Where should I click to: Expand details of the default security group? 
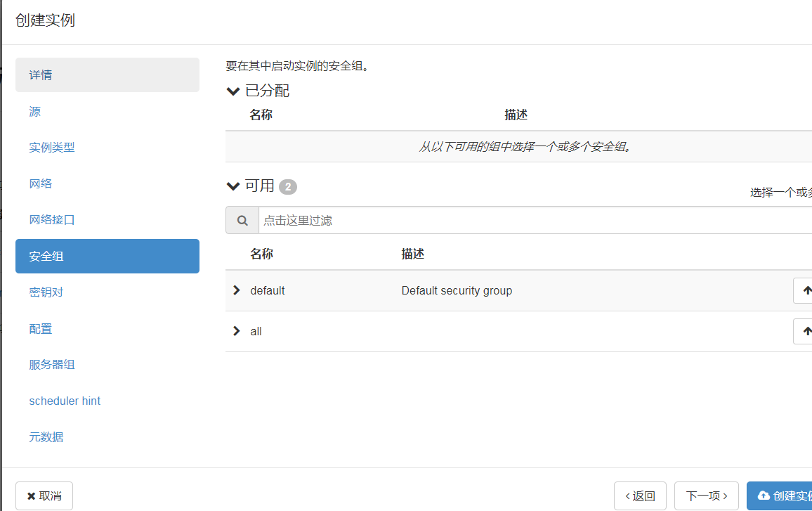(236, 290)
